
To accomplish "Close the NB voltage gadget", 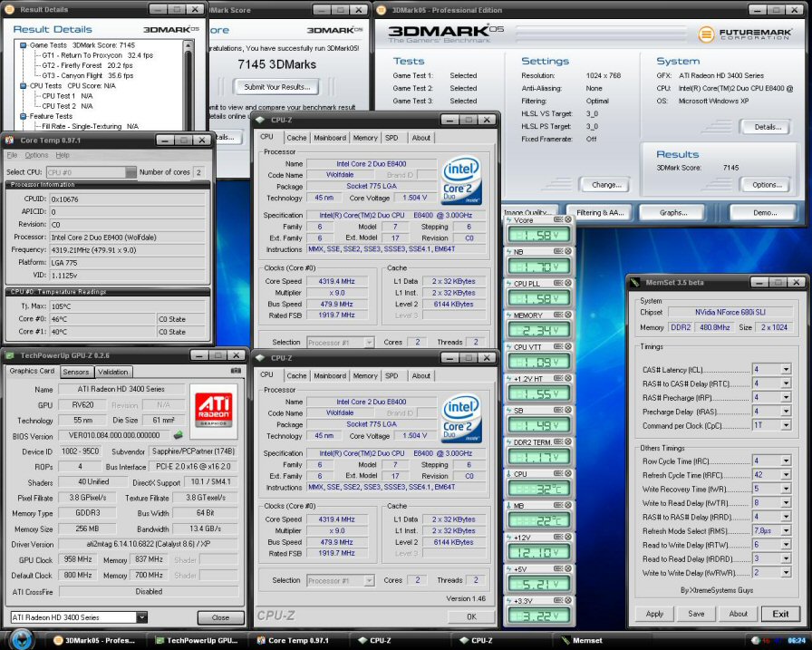I will [568, 251].
